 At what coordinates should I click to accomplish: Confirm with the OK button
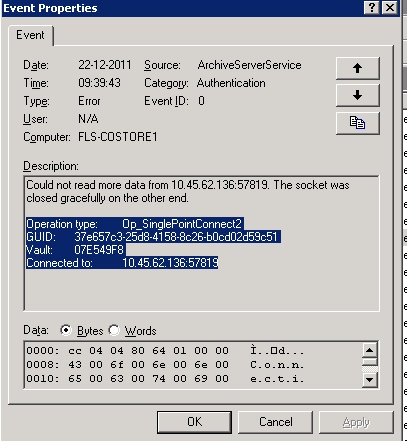[x=194, y=422]
